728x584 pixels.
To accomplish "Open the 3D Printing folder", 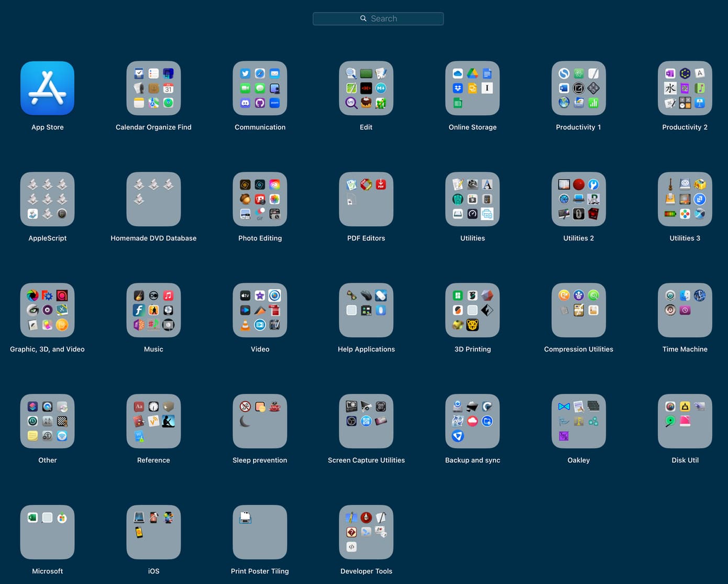I will click(x=472, y=310).
